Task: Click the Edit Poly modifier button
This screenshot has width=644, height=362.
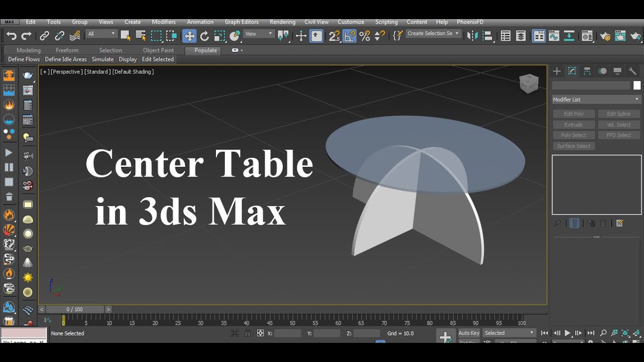Action: 574,114
